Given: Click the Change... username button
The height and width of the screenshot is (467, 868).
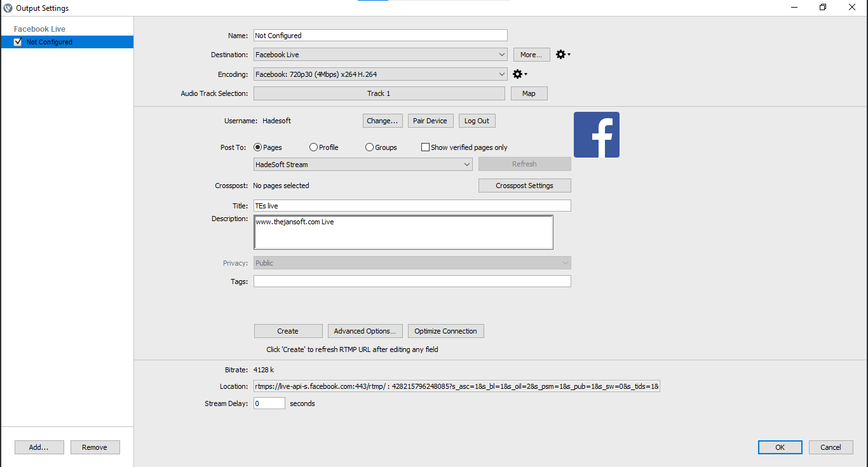Looking at the screenshot, I should [x=383, y=121].
